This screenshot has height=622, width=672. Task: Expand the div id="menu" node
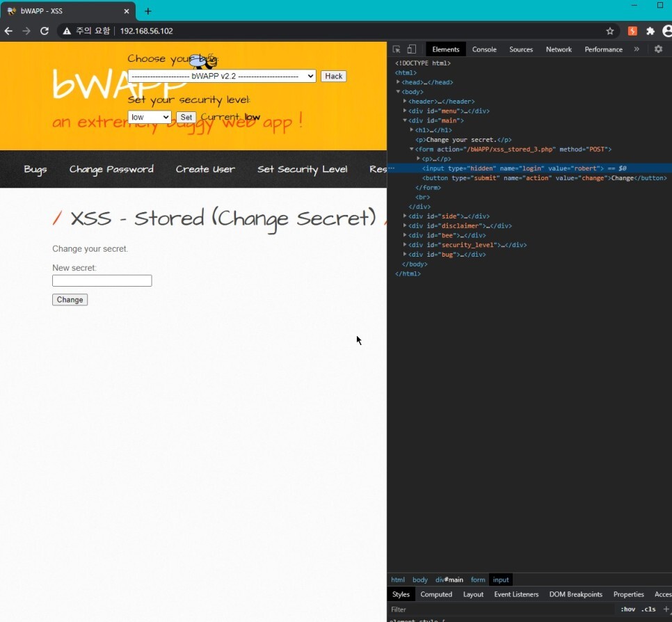[x=405, y=111]
